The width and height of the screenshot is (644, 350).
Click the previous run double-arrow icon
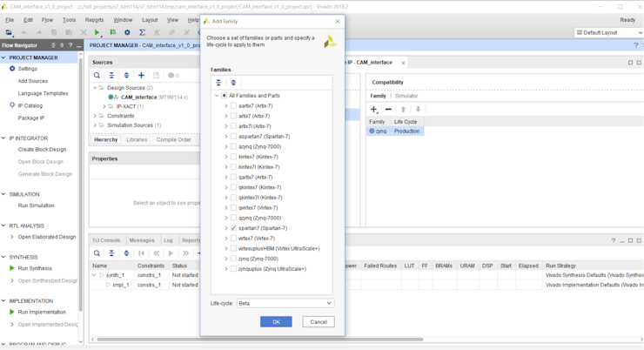click(156, 253)
